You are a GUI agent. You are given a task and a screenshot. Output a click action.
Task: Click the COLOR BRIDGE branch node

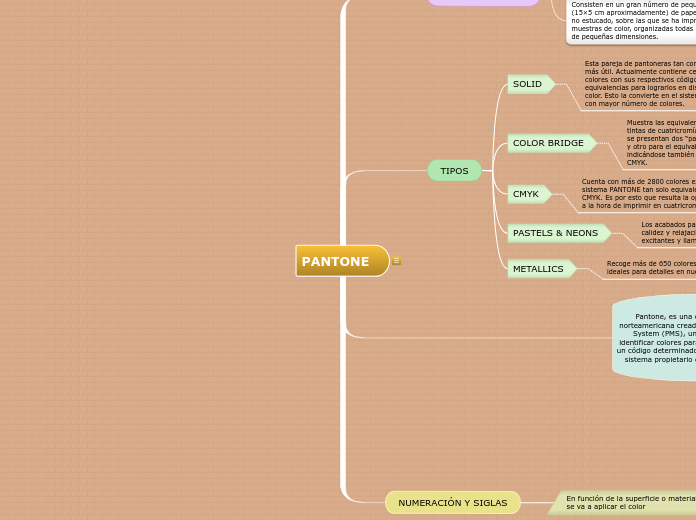(x=552, y=143)
